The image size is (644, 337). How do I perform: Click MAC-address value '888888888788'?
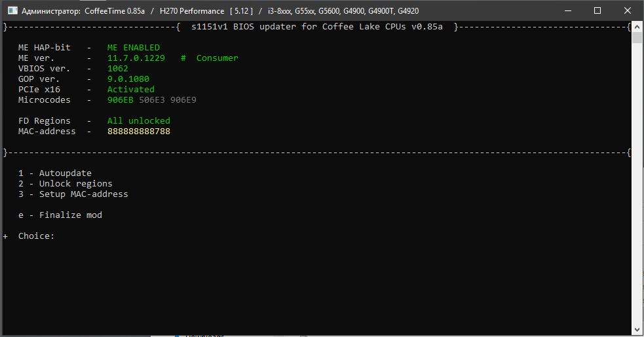coord(139,132)
